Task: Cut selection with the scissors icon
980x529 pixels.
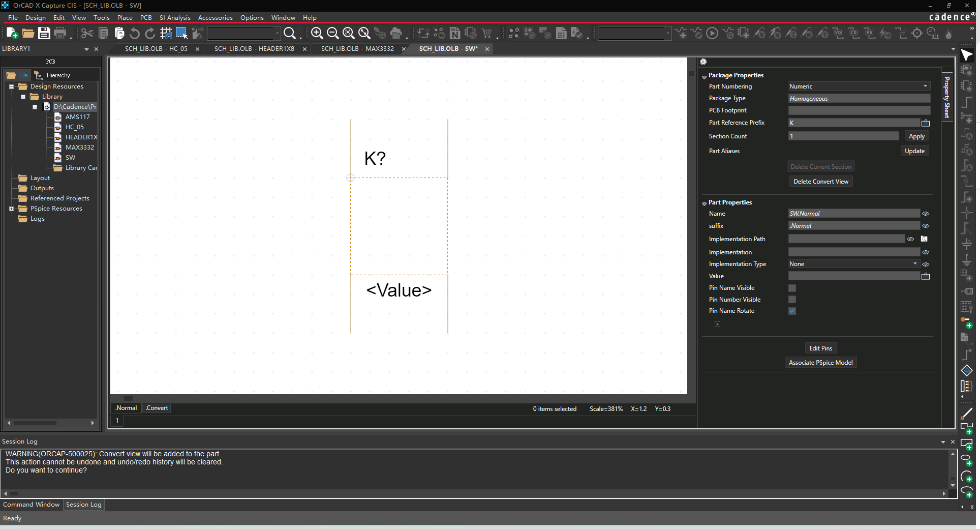Action: pos(87,34)
